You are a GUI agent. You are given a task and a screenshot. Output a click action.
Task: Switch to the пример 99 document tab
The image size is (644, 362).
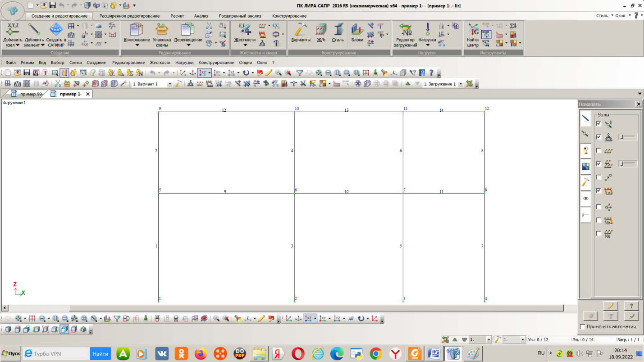(x=27, y=94)
